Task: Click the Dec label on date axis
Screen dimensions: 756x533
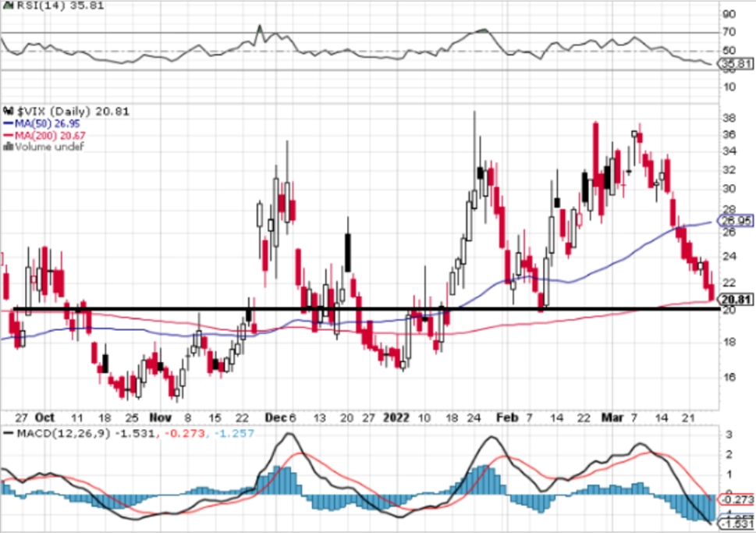Action: 275,418
